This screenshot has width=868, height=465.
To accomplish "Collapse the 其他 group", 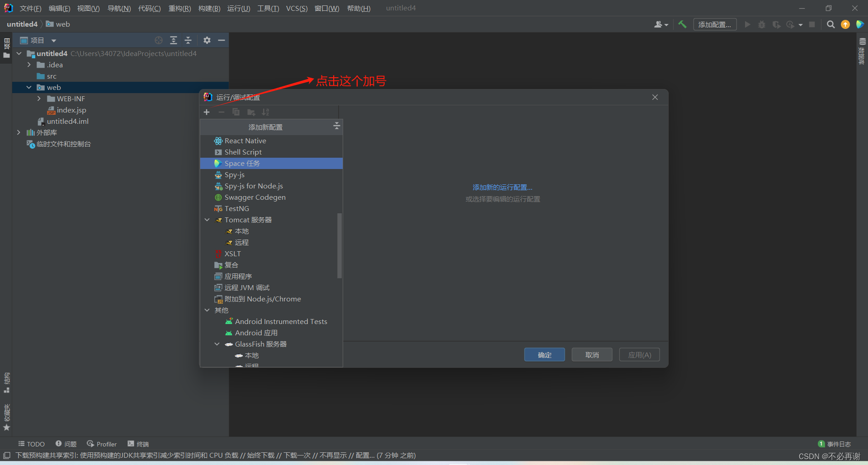I will click(x=207, y=310).
